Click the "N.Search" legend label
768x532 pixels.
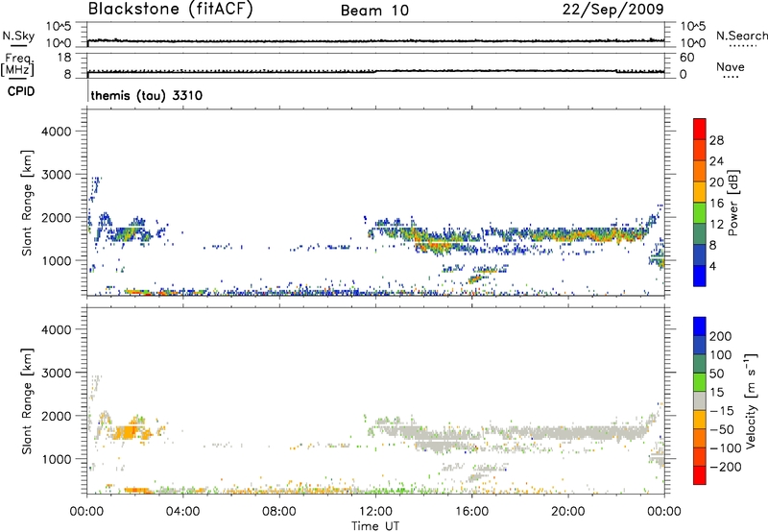click(742, 36)
